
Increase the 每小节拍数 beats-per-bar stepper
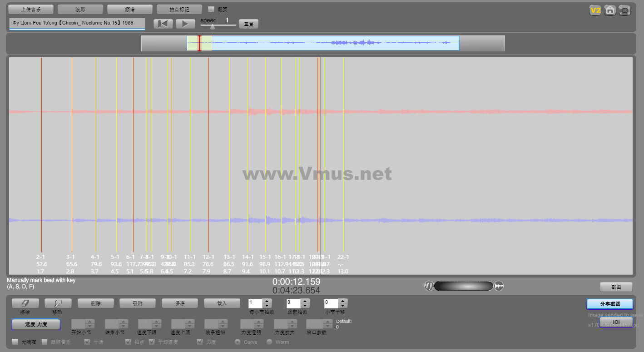267,301
